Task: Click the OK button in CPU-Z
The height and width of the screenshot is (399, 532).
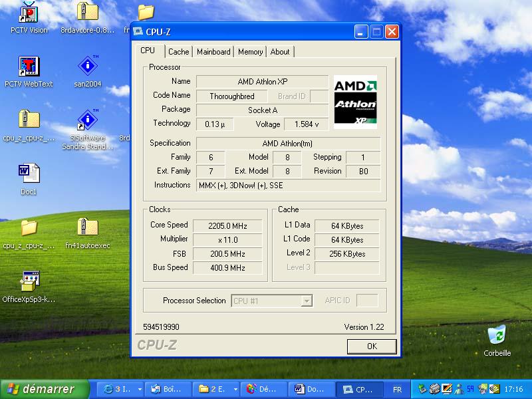Action: pos(372,346)
